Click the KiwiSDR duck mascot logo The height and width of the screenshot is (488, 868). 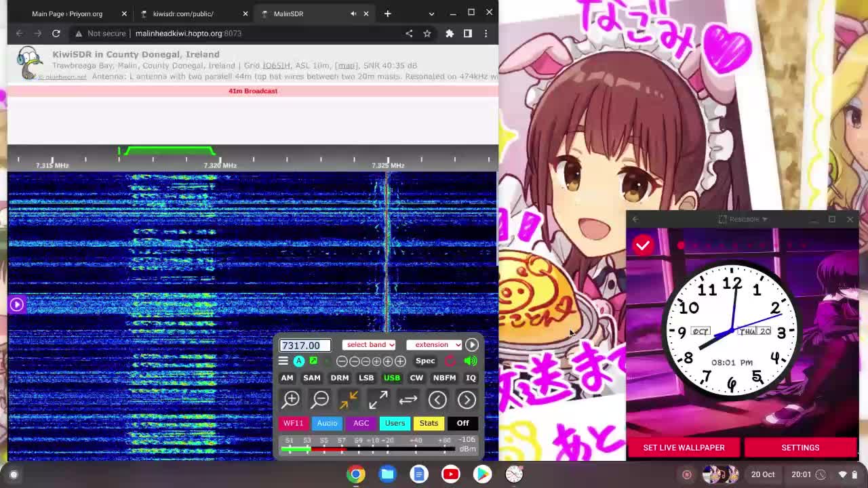pos(29,63)
